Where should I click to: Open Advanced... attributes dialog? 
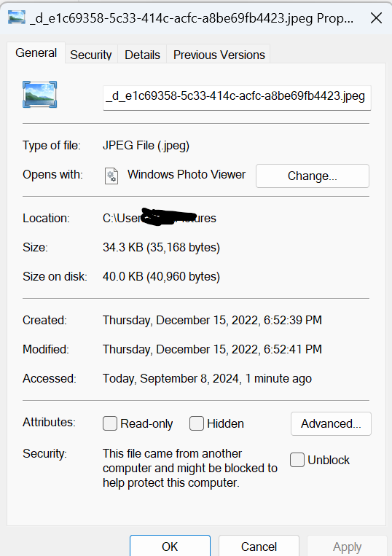pyautogui.click(x=331, y=423)
